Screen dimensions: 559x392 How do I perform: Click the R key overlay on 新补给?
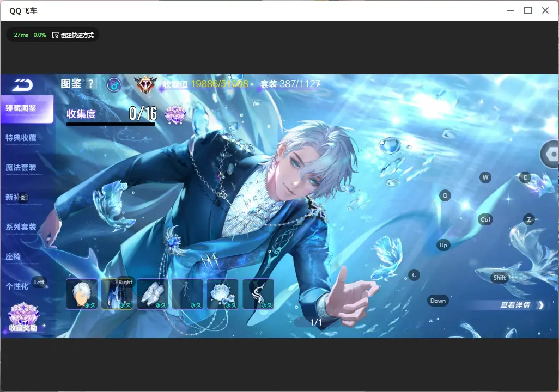coord(23,198)
